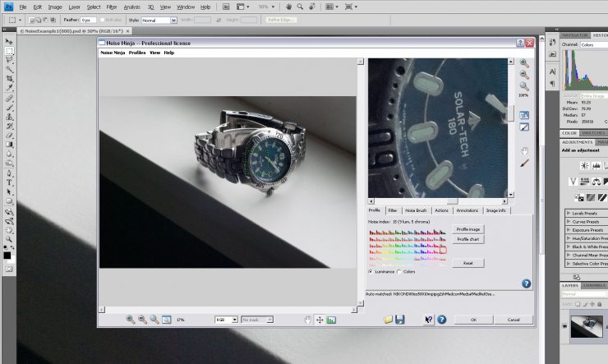
Task: Click the Reset button
Action: (468, 263)
